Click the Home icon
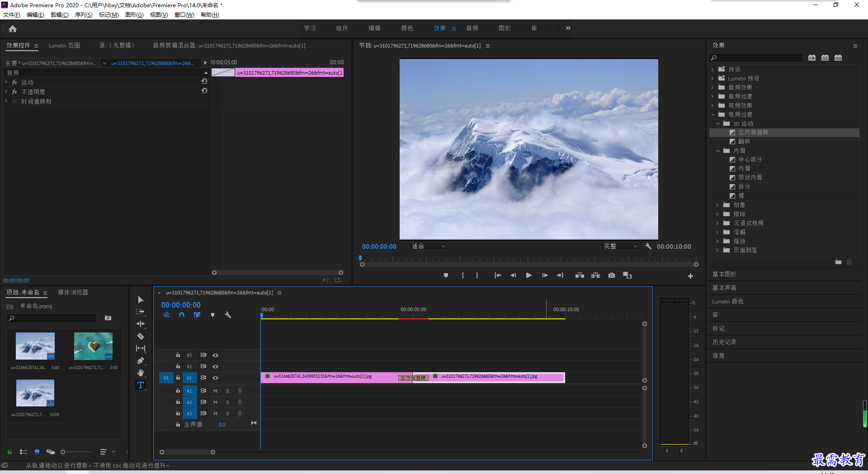The image size is (868, 474). click(13, 28)
